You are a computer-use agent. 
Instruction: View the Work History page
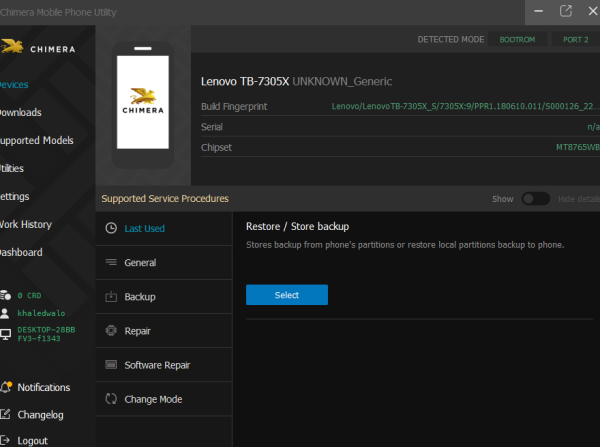[26, 224]
